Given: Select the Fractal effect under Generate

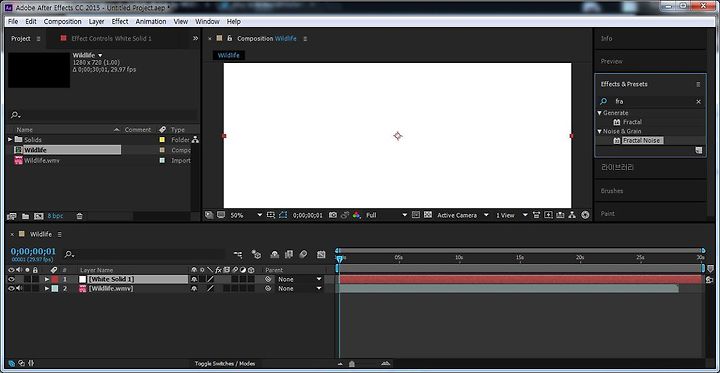Looking at the screenshot, I should coord(632,122).
